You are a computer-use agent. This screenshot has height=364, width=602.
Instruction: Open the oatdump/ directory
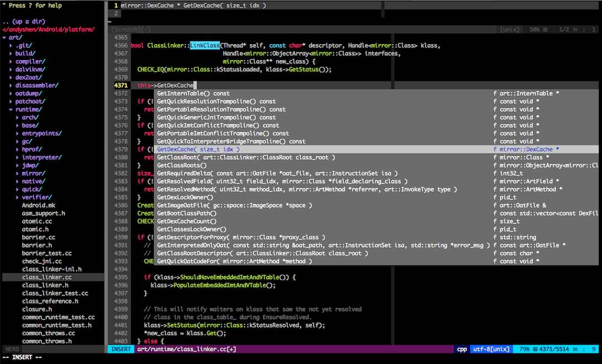click(29, 94)
